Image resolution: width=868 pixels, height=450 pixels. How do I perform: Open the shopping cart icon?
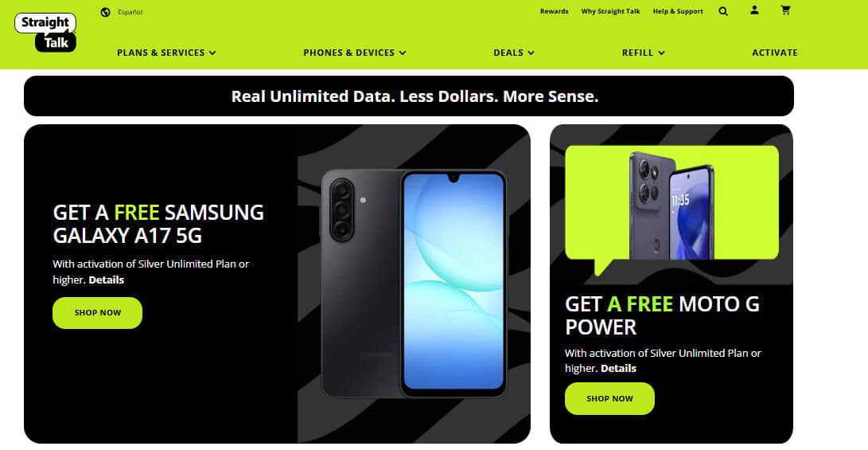coord(785,10)
